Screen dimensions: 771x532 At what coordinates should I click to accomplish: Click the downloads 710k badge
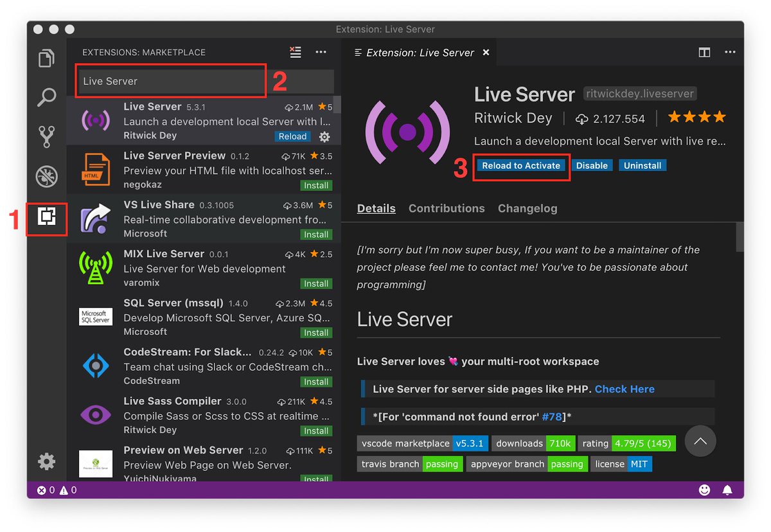point(533,443)
